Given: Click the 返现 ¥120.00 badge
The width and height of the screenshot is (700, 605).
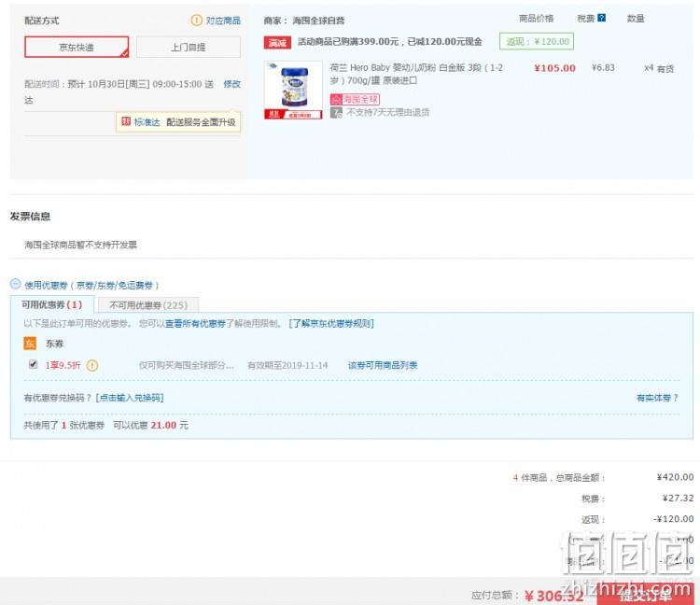Looking at the screenshot, I should click(x=537, y=41).
